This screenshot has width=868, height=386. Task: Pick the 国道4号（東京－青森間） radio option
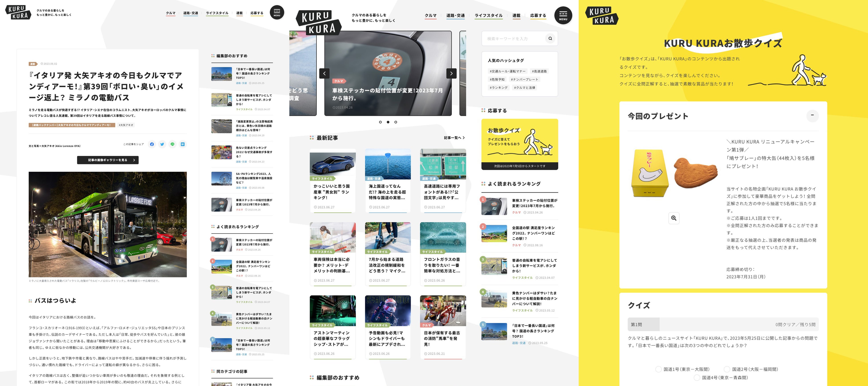click(697, 378)
